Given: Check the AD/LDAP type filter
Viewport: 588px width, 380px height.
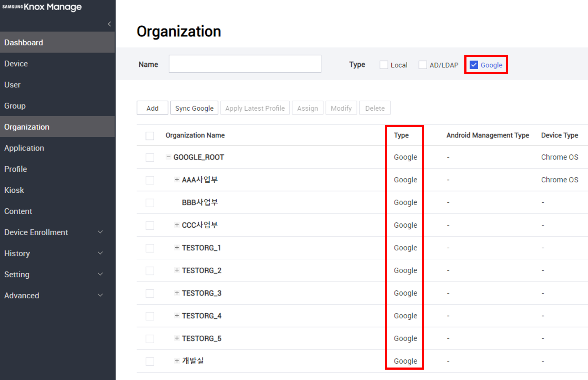Looking at the screenshot, I should pos(423,65).
